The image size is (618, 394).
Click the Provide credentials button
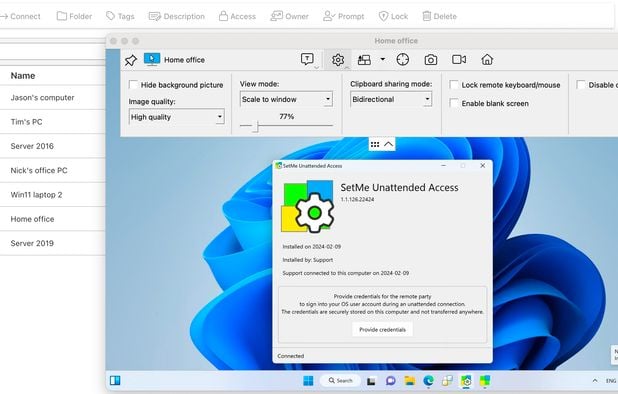382,330
